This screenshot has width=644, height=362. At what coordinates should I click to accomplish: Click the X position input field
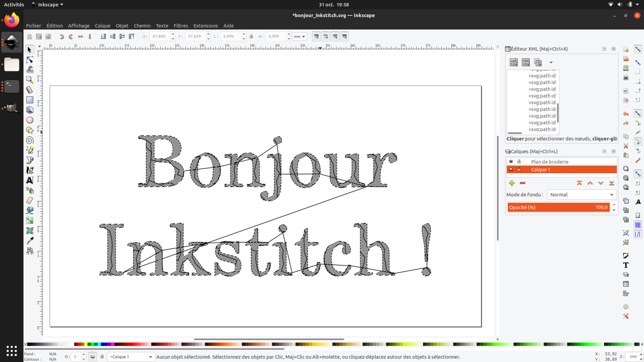159,36
